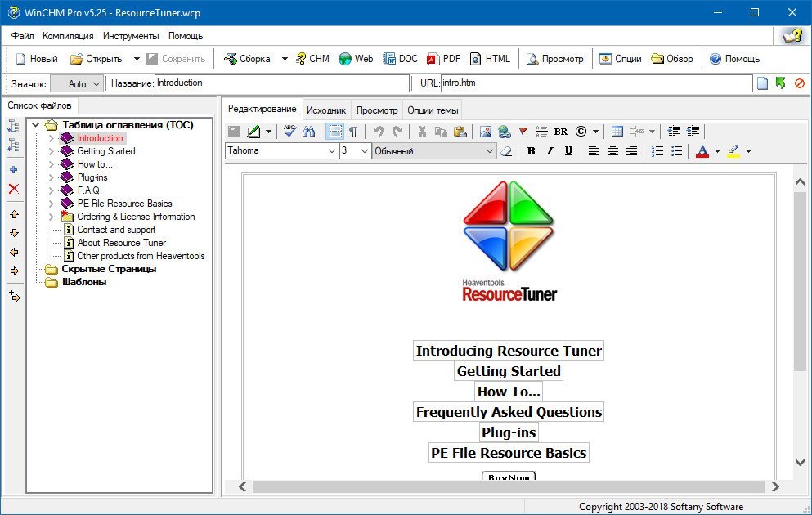Click the red font color button
The height and width of the screenshot is (515, 812).
[702, 151]
